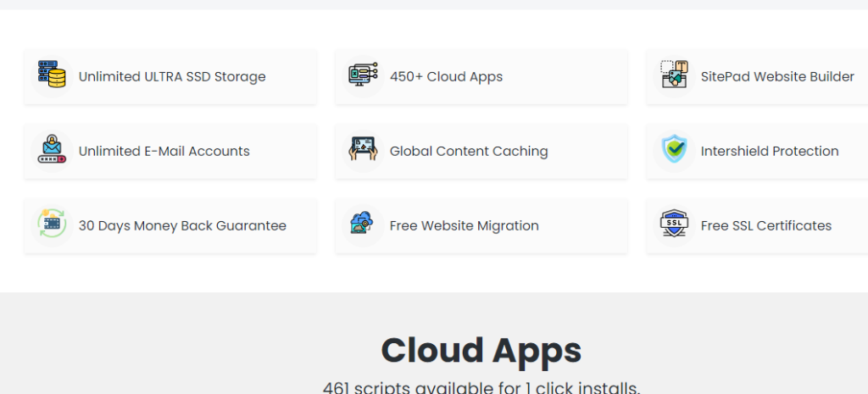Click the server storage database icon
The image size is (868, 394).
(52, 75)
